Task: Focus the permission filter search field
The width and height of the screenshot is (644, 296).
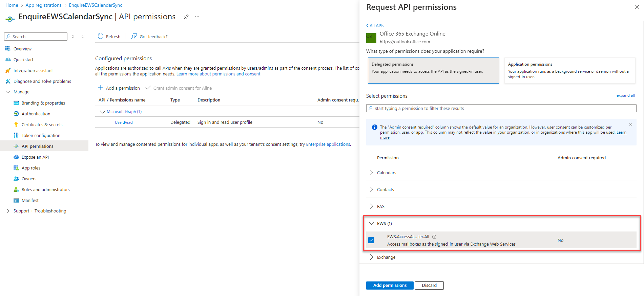Action: (501, 108)
